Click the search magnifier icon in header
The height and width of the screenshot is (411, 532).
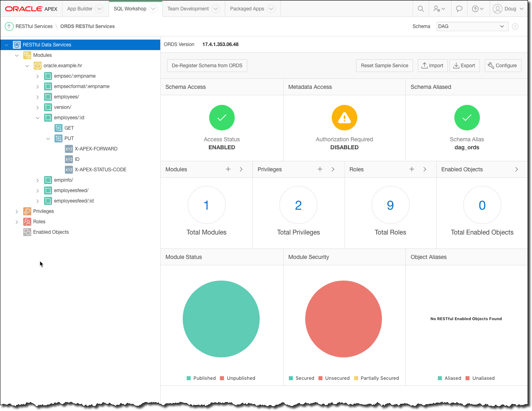(x=421, y=9)
